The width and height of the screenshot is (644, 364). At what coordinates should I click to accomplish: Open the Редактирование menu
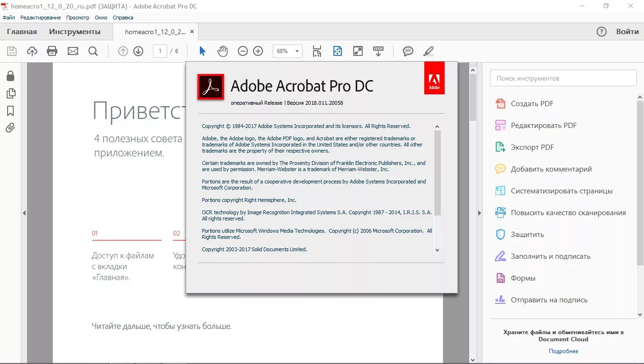pos(40,18)
